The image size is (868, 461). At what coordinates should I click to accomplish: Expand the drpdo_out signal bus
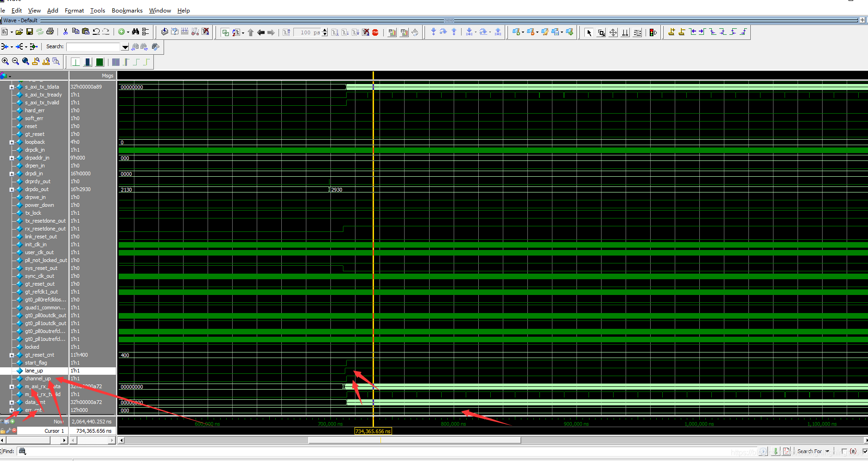[12, 190]
